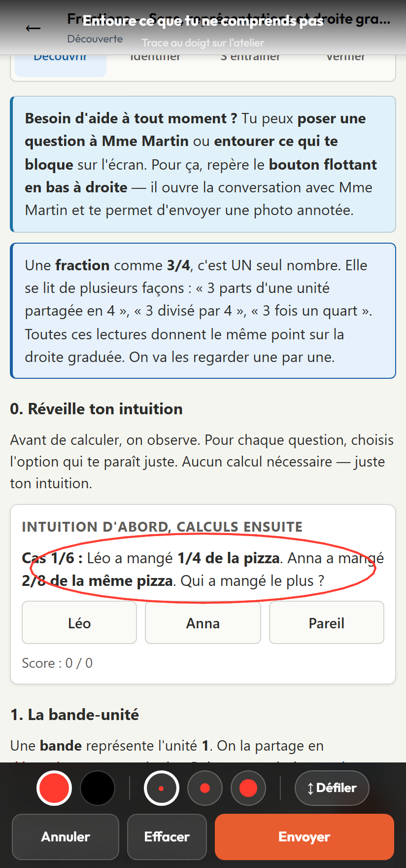This screenshot has height=868, width=406.
Task: Select the black pen color
Action: click(98, 788)
